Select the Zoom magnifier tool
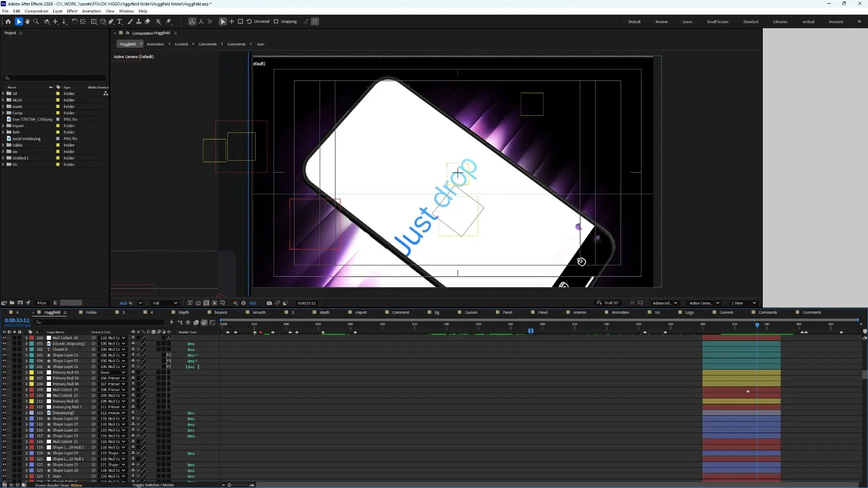The width and height of the screenshot is (868, 488). coord(36,22)
